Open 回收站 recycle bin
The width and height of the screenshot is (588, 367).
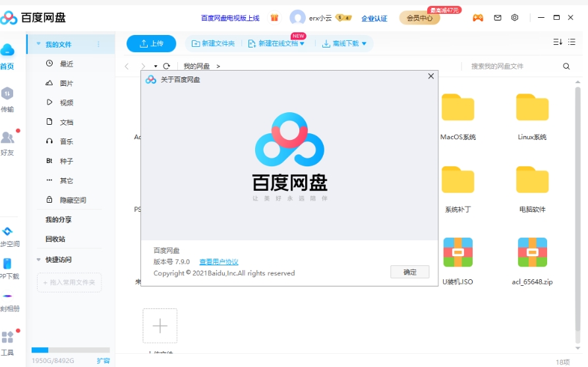tap(55, 240)
